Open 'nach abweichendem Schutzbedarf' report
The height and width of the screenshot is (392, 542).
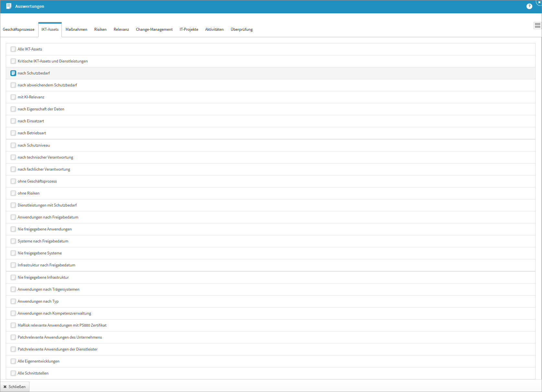tap(47, 85)
